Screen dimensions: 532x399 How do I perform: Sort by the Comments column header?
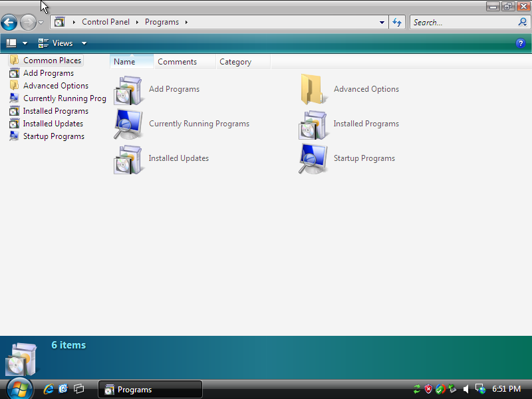click(186, 62)
